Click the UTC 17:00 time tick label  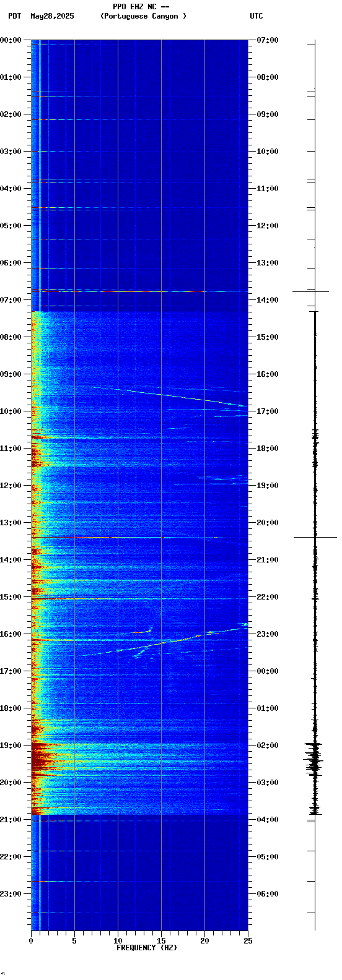[x=268, y=411]
